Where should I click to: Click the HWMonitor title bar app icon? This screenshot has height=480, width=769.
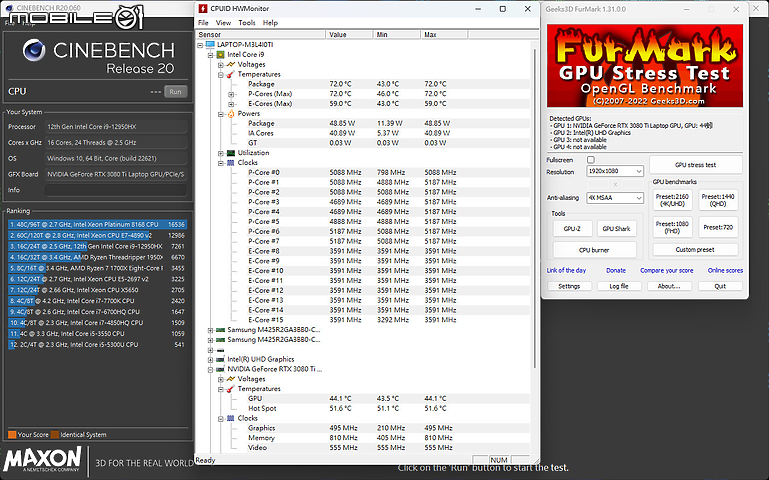(x=203, y=8)
